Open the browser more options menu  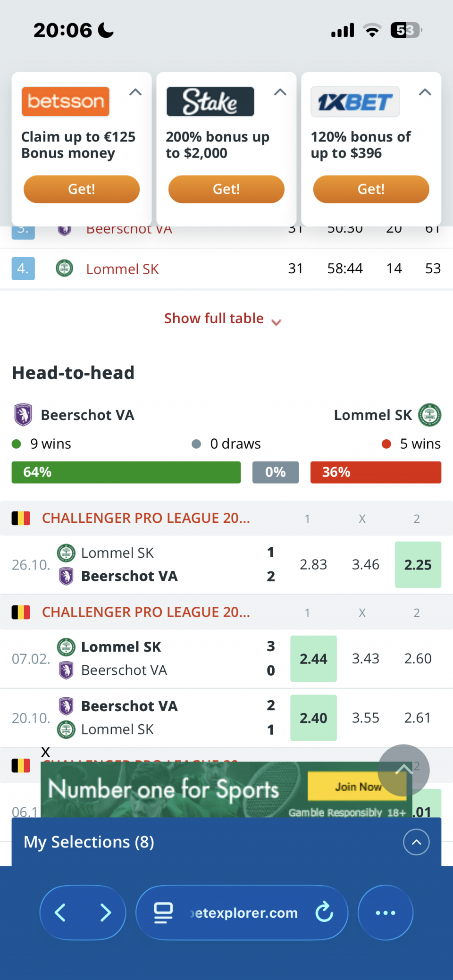pos(386,913)
